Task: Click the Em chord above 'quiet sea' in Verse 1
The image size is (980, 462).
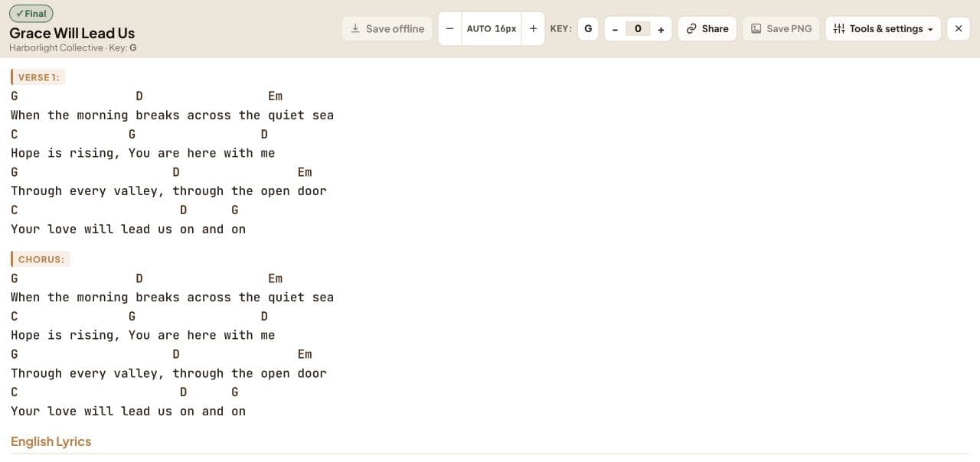Action: click(x=276, y=96)
